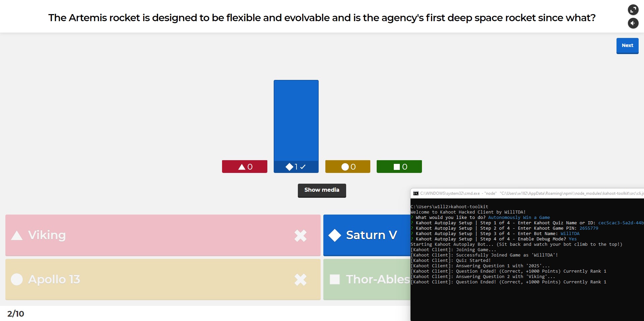
Task: Click 'Answering Question 2' terminal line
Action: [483, 277]
